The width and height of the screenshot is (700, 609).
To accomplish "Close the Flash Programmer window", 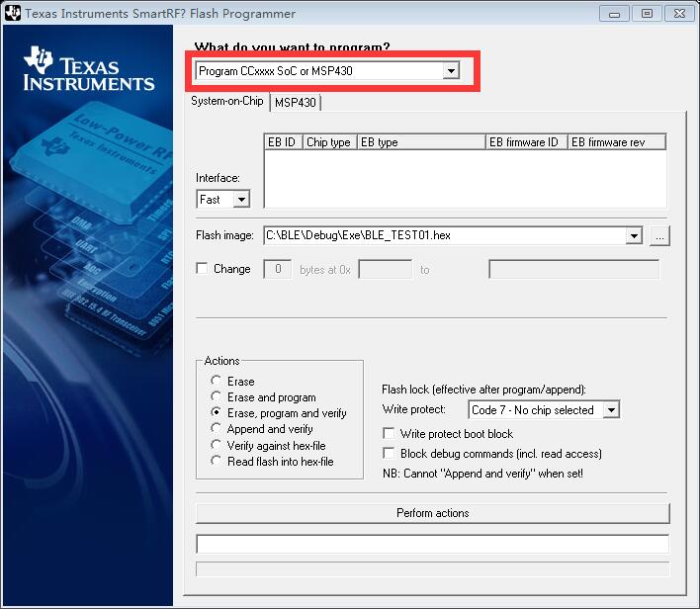I will click(x=679, y=14).
